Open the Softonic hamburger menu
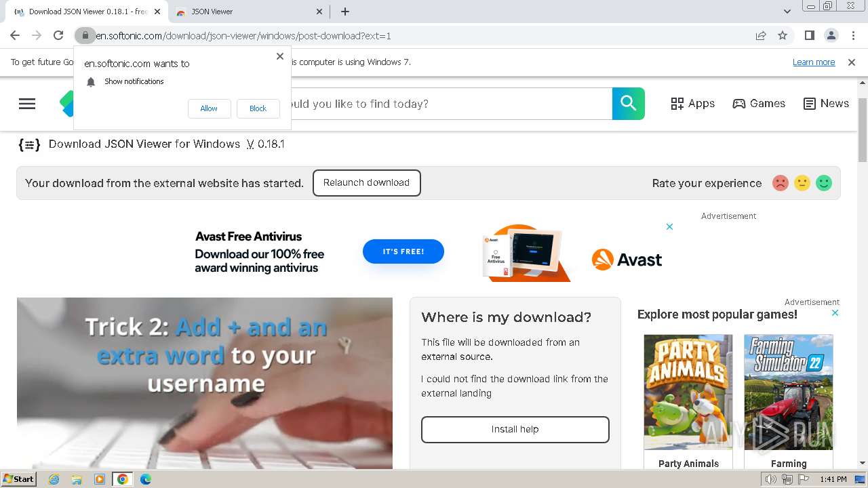 tap(27, 104)
